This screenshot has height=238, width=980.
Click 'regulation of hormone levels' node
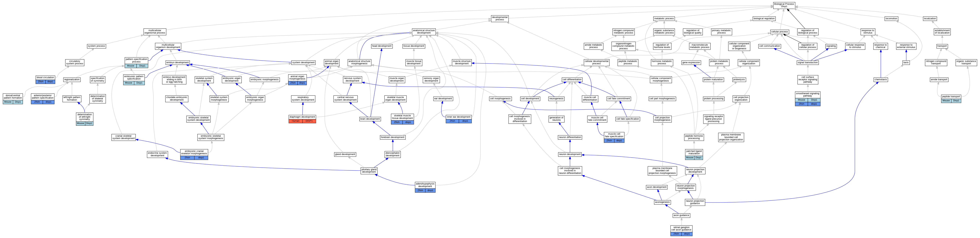point(662,46)
